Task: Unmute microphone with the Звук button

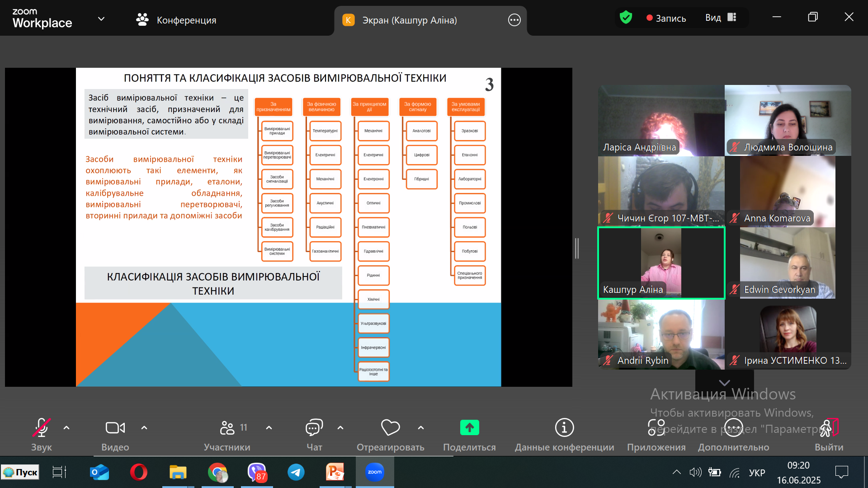Action: tap(41, 434)
